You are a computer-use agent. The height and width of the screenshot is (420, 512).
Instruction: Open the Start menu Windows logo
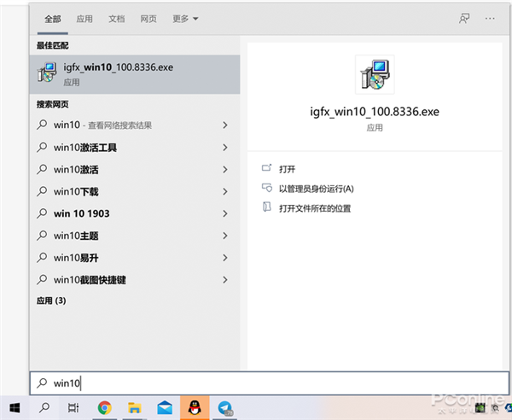[15, 407]
